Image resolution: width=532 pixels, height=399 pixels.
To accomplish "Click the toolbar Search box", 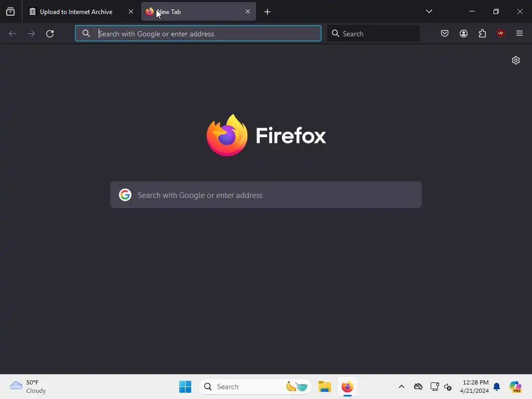I will pos(373,33).
